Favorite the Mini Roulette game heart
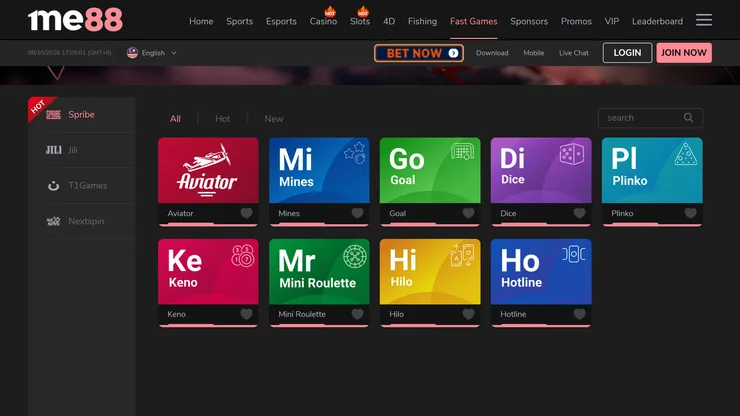This screenshot has width=740, height=416. [357, 314]
